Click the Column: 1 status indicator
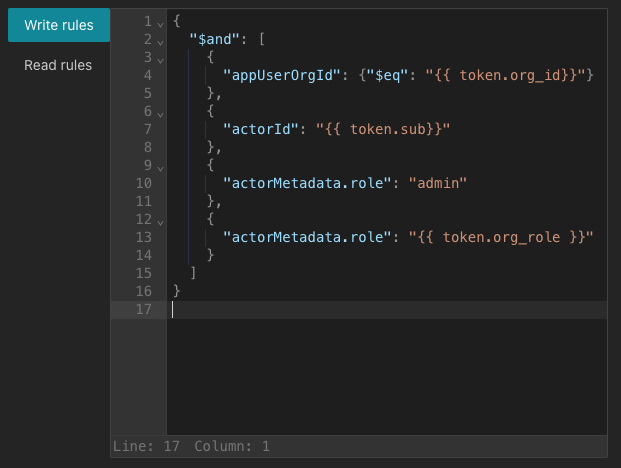 tap(232, 446)
